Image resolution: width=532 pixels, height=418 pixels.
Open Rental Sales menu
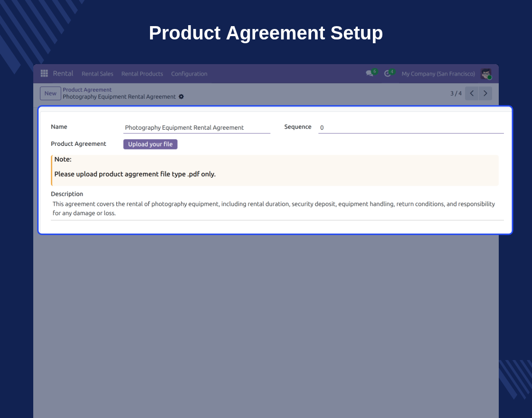point(97,74)
